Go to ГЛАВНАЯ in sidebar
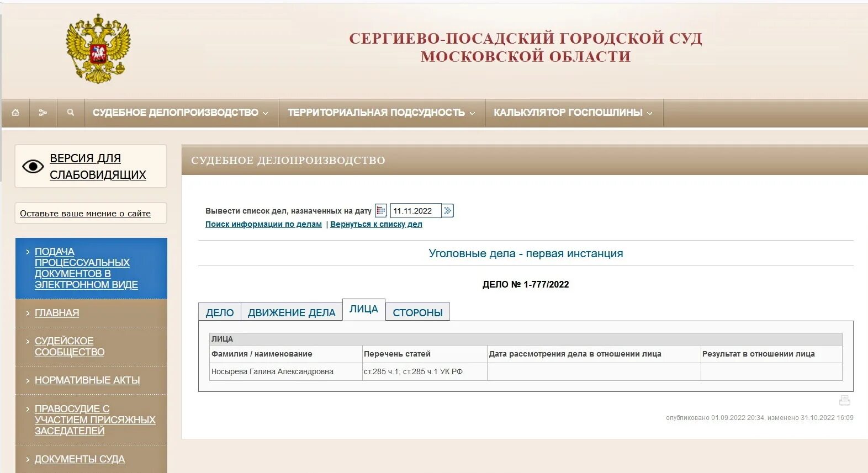This screenshot has height=473, width=868. (57, 313)
